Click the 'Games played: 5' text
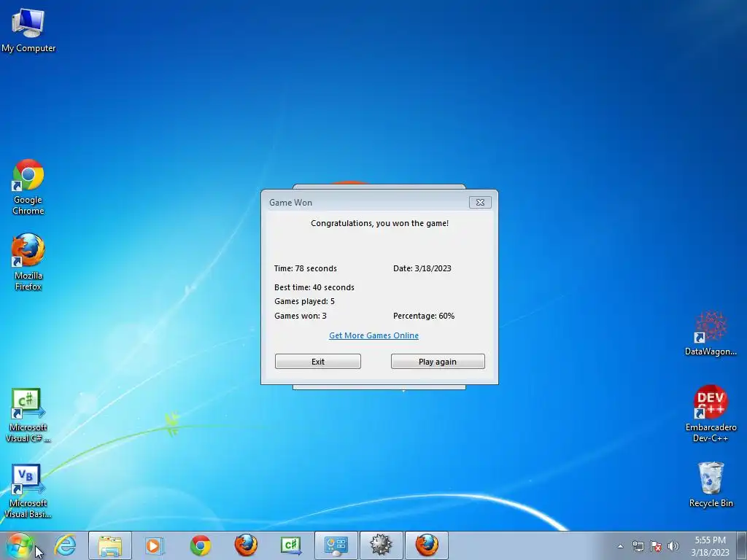This screenshot has width=747, height=560. 304,301
